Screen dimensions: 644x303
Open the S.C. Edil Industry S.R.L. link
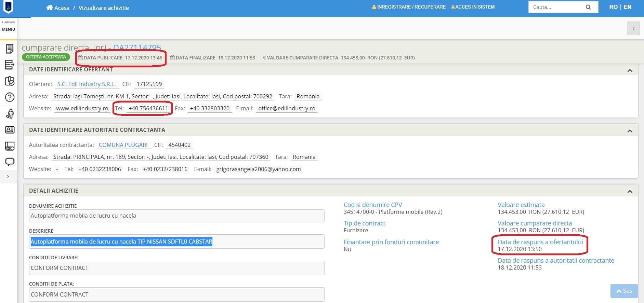point(87,84)
